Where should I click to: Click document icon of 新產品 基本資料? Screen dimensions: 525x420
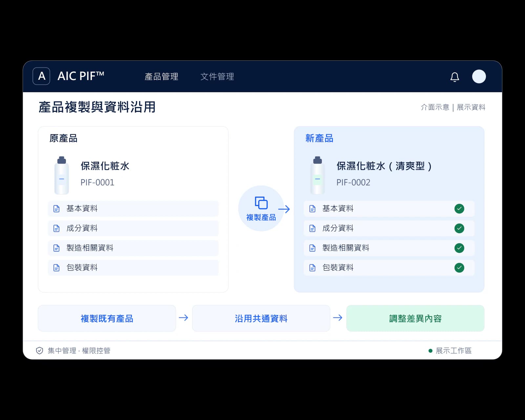pyautogui.click(x=312, y=209)
